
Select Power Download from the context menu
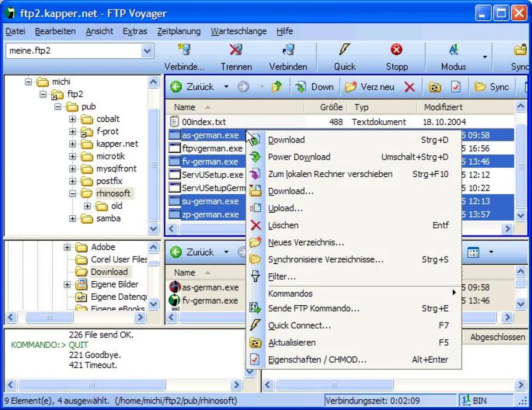coord(299,157)
